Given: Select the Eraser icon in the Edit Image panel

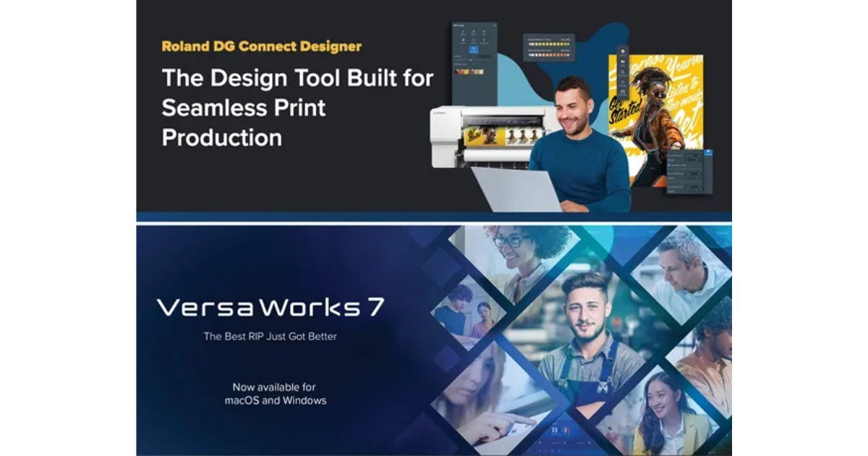Looking at the screenshot, I should point(463,40).
